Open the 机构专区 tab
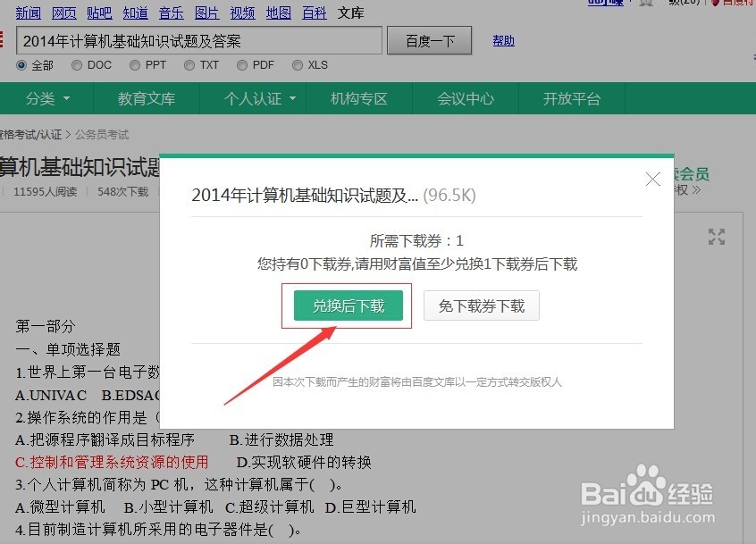Image resolution: width=756 pixels, height=544 pixels. click(359, 99)
